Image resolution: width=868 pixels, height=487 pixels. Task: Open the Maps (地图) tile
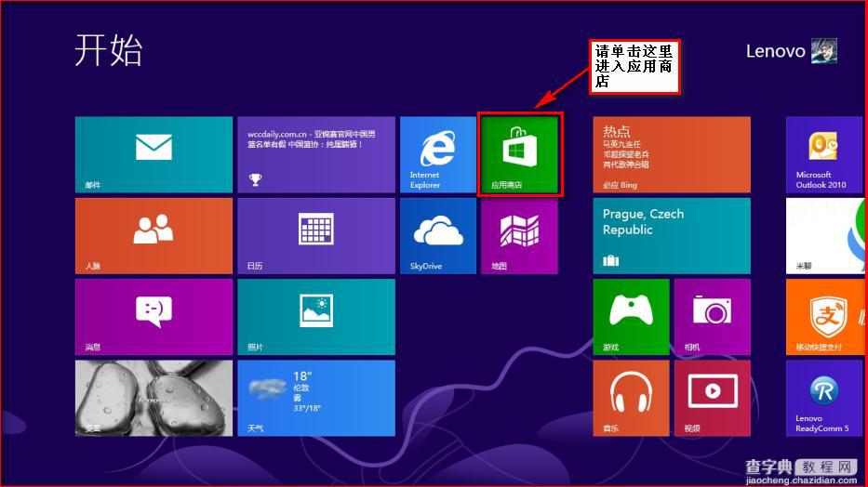520,236
